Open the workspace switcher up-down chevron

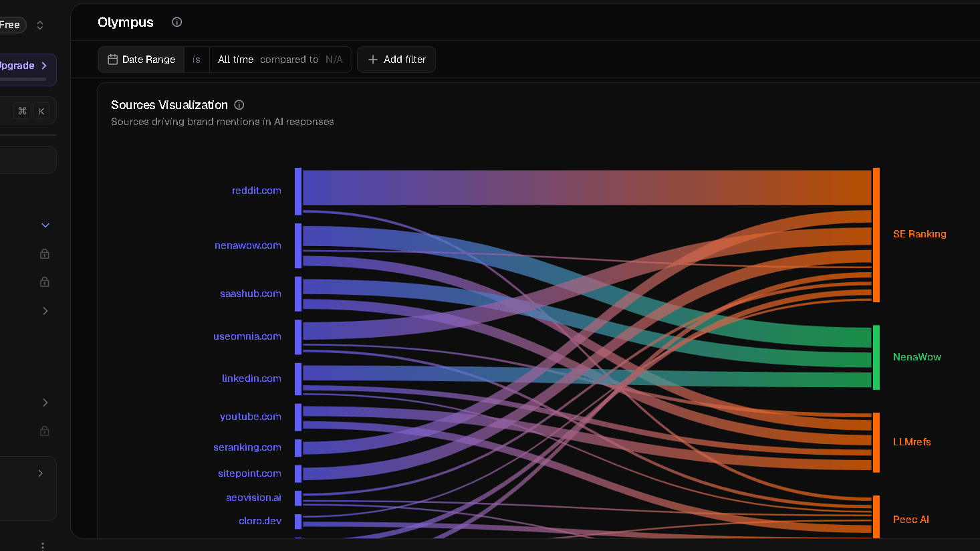[x=40, y=25]
